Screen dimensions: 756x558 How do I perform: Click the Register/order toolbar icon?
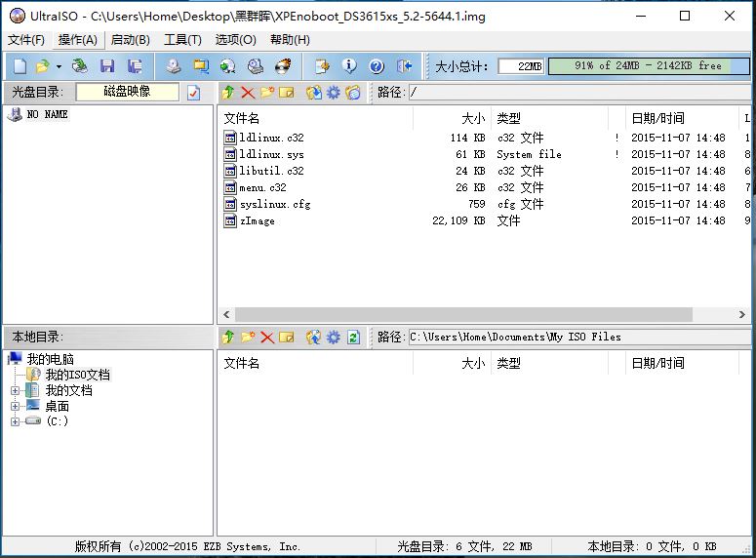(x=322, y=66)
